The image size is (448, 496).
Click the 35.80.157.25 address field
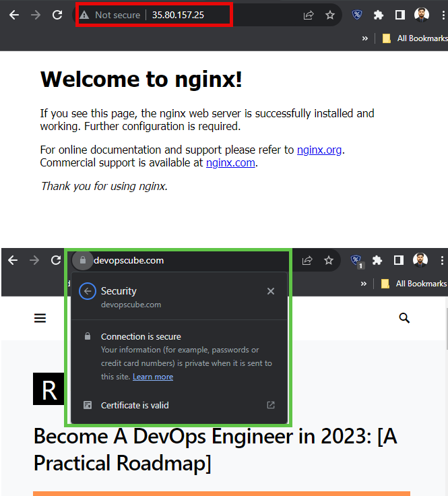178,15
